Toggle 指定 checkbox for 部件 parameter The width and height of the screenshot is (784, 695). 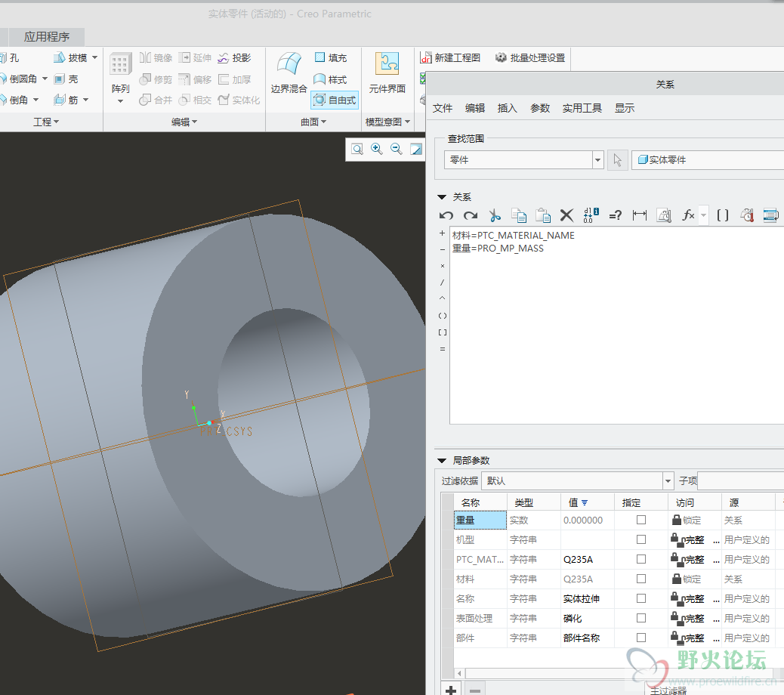click(641, 638)
